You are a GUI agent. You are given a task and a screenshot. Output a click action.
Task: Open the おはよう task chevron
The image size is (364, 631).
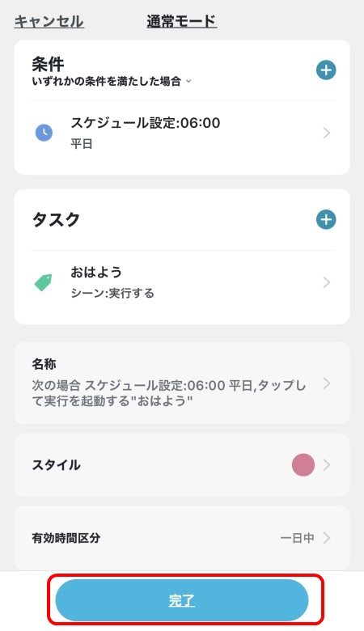click(x=327, y=282)
